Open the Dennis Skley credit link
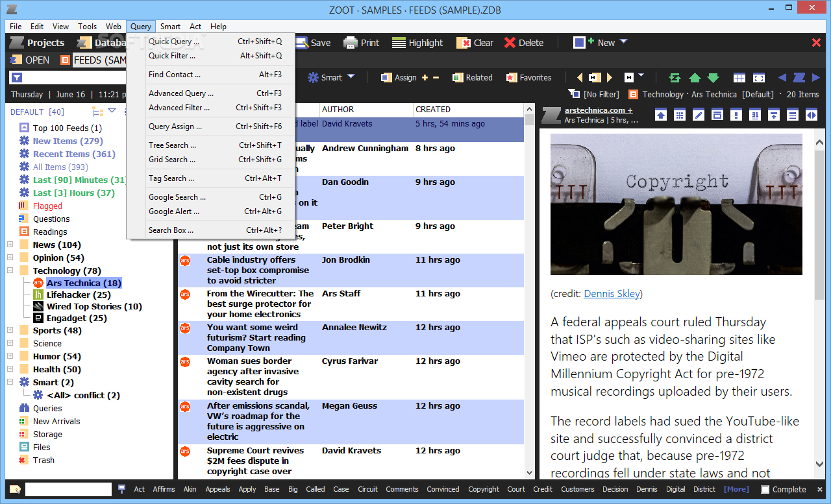831x504 pixels. click(612, 294)
